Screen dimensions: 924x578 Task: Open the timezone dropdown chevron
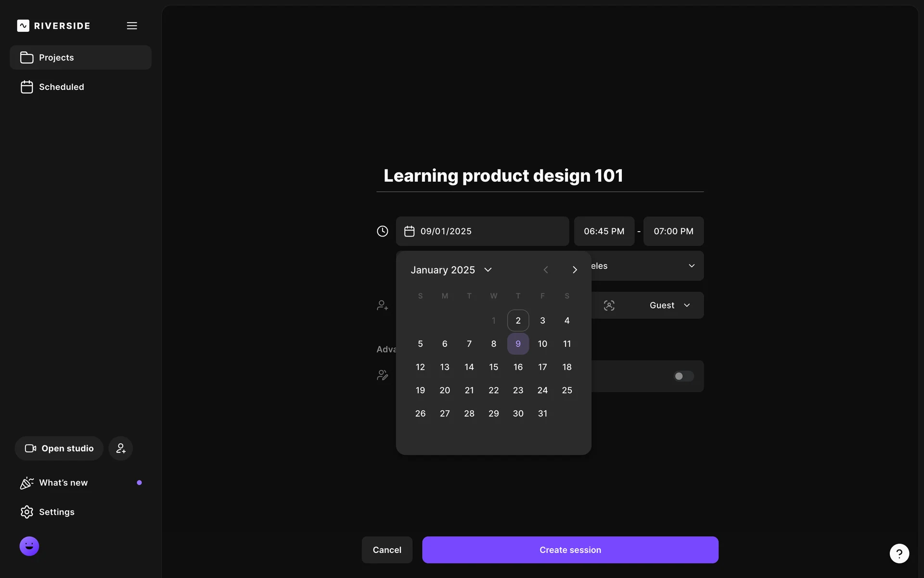[x=692, y=266]
